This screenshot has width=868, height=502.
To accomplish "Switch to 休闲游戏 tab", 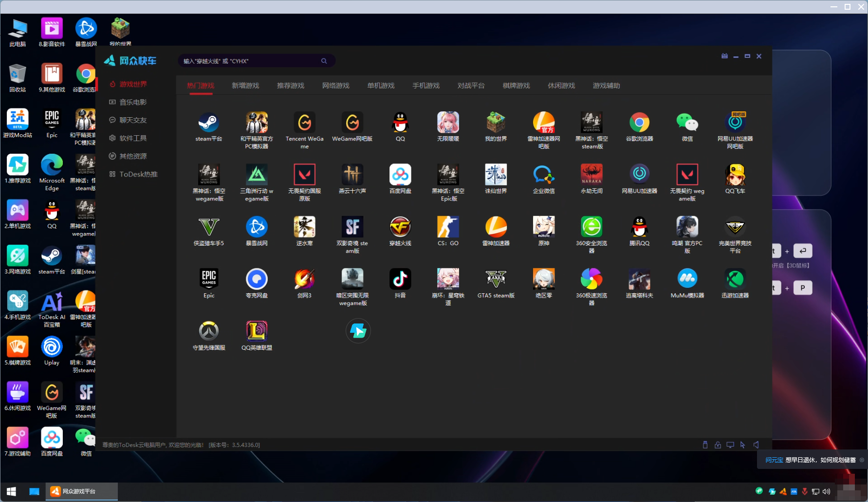I will click(x=561, y=86).
